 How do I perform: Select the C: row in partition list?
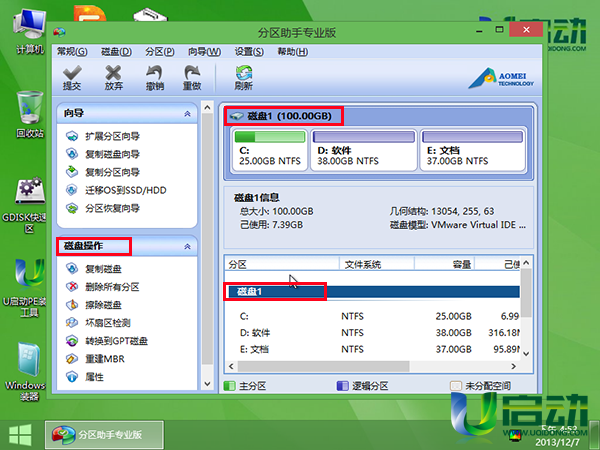(372, 316)
